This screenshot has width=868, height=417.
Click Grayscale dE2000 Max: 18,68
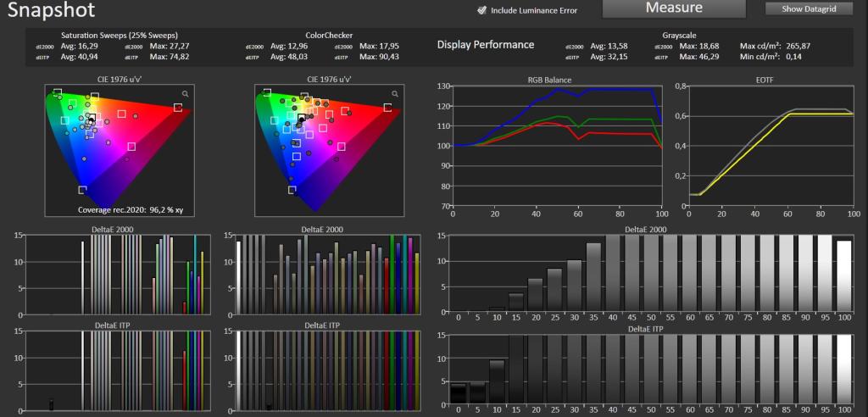(699, 46)
